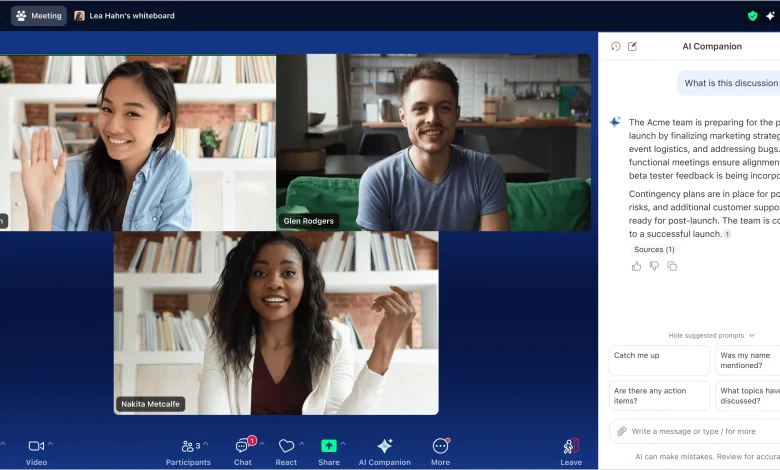This screenshot has width=780, height=470.
Task: Click the sparkle icon in top bar
Action: (x=770, y=16)
